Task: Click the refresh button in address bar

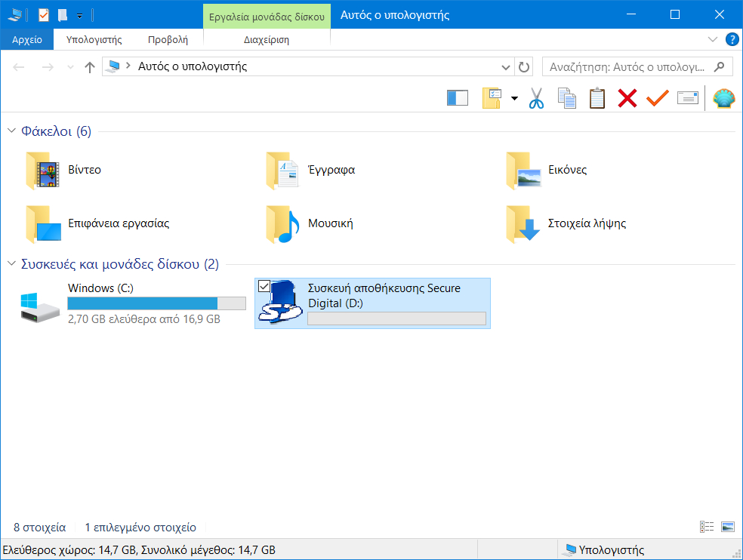Action: [x=523, y=67]
